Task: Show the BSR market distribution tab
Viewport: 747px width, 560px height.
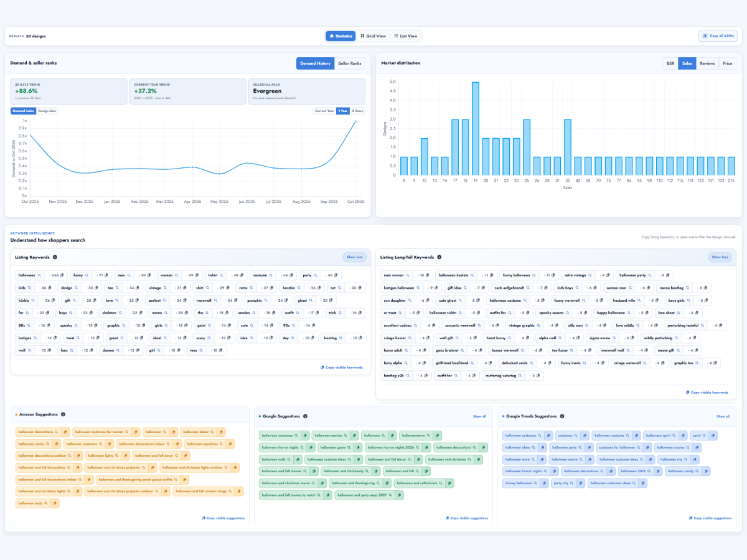Action: pos(670,63)
